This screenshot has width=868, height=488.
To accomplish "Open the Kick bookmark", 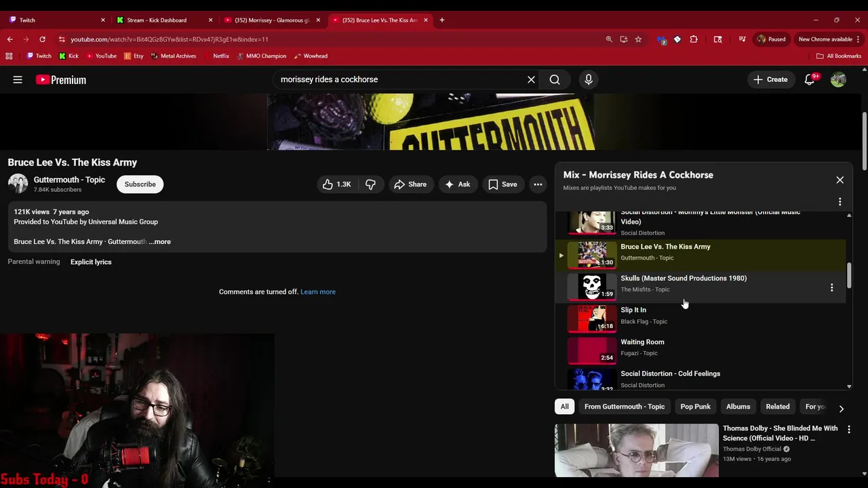I will [x=68, y=56].
